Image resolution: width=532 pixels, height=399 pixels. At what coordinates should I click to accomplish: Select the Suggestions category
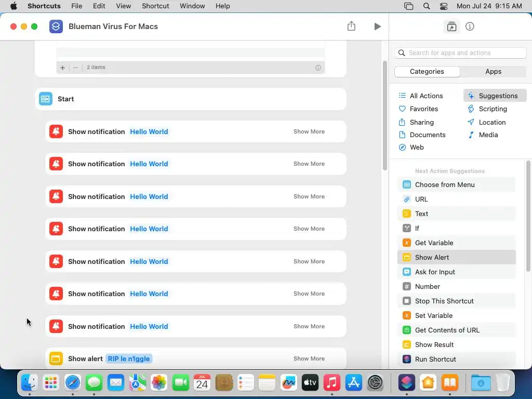tap(495, 96)
